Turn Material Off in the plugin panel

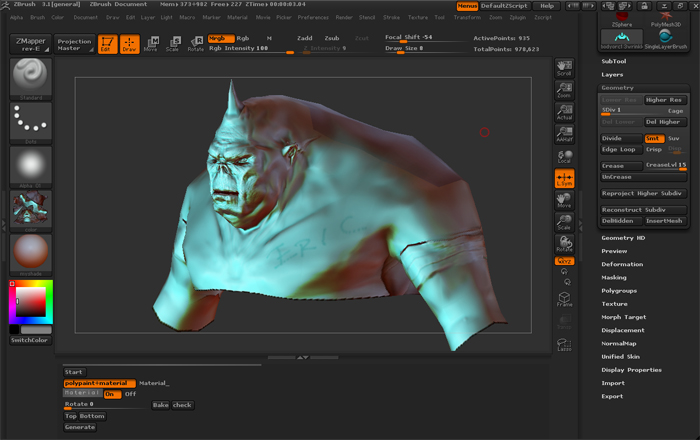(130, 394)
